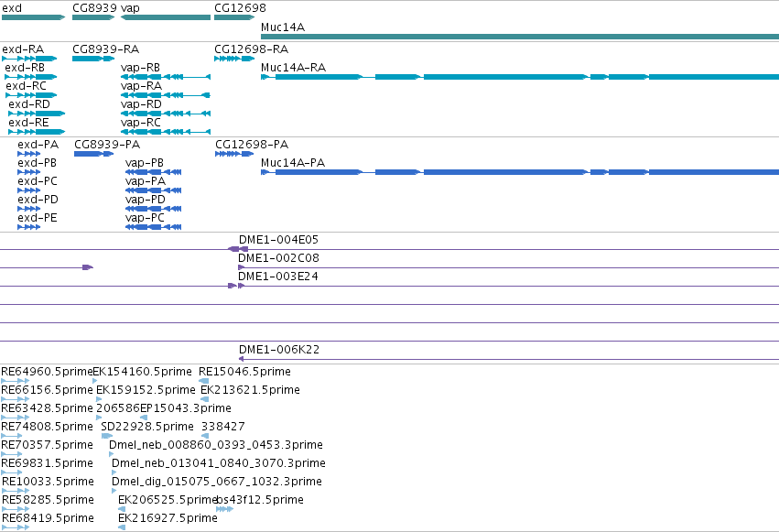Select the CG8939 gene bar
779x532 pixels.
click(93, 17)
